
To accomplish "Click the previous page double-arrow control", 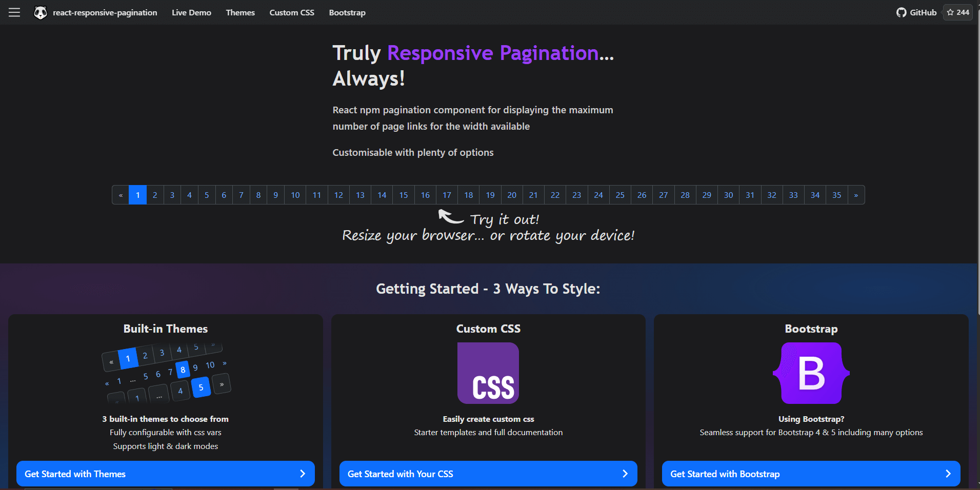I will click(x=120, y=195).
